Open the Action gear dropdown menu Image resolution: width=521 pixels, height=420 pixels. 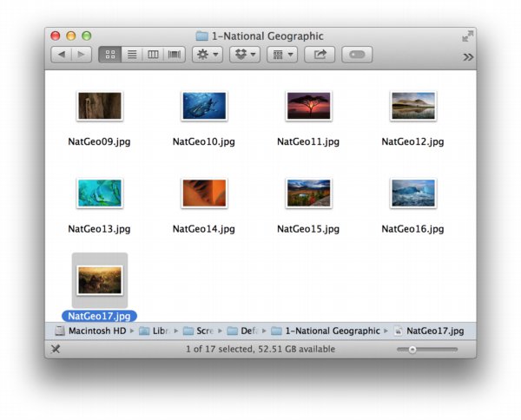[207, 55]
